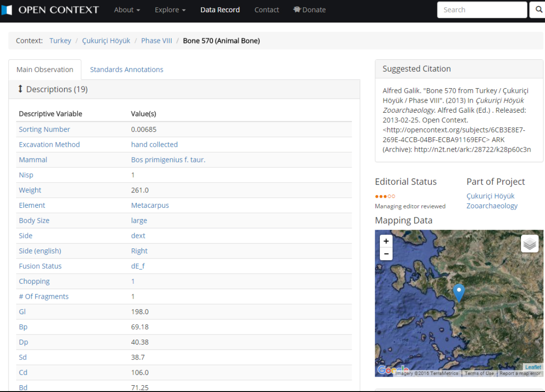Open the Contact page in navbar
This screenshot has height=392, width=545.
click(x=267, y=10)
